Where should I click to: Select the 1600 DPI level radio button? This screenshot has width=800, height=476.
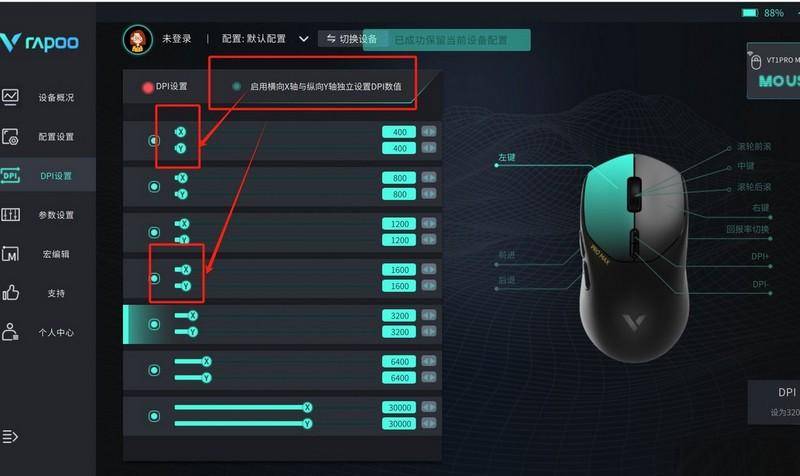point(154,278)
